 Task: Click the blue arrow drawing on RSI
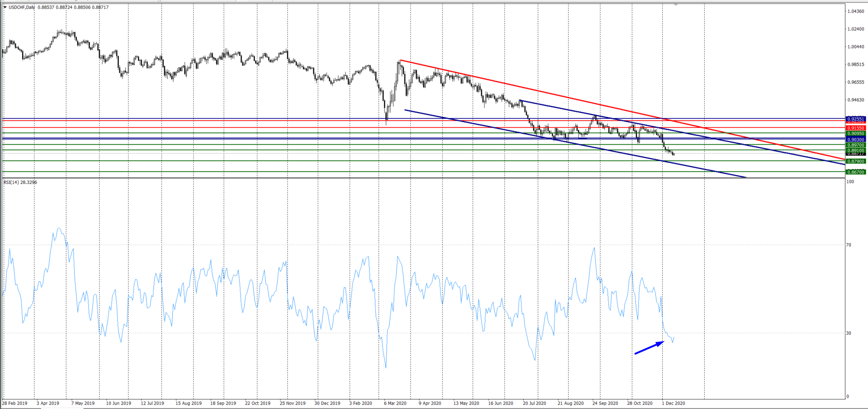point(649,348)
